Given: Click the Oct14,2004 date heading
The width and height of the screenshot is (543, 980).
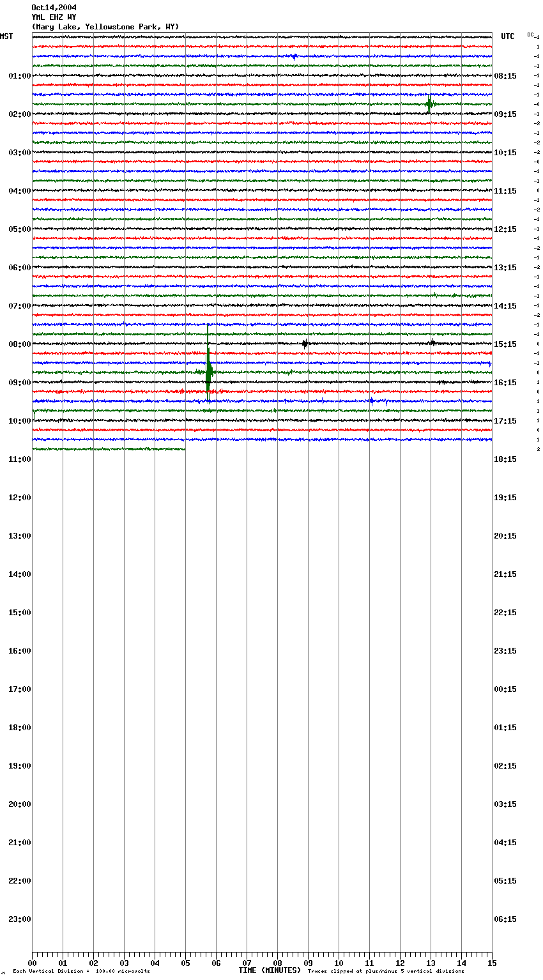Looking at the screenshot, I should [x=54, y=8].
